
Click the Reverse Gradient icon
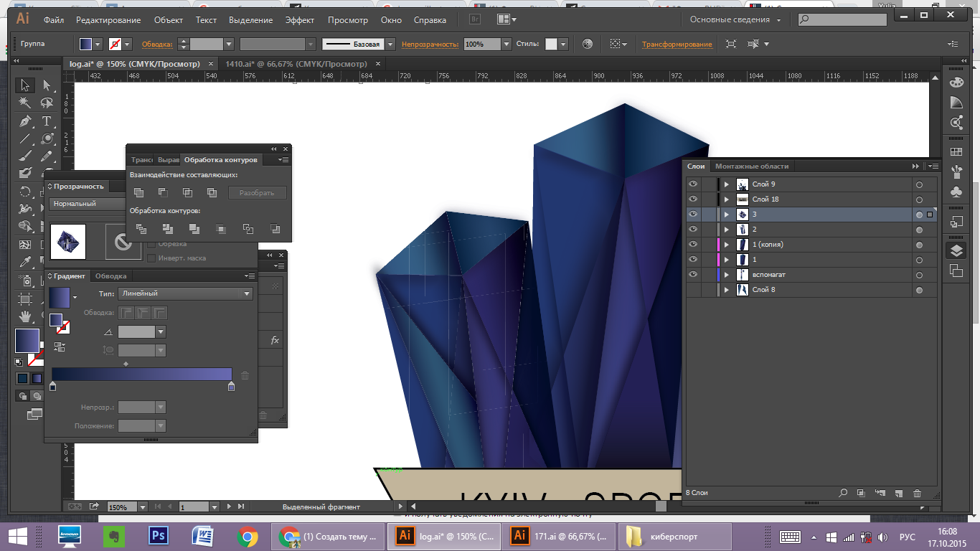(60, 347)
